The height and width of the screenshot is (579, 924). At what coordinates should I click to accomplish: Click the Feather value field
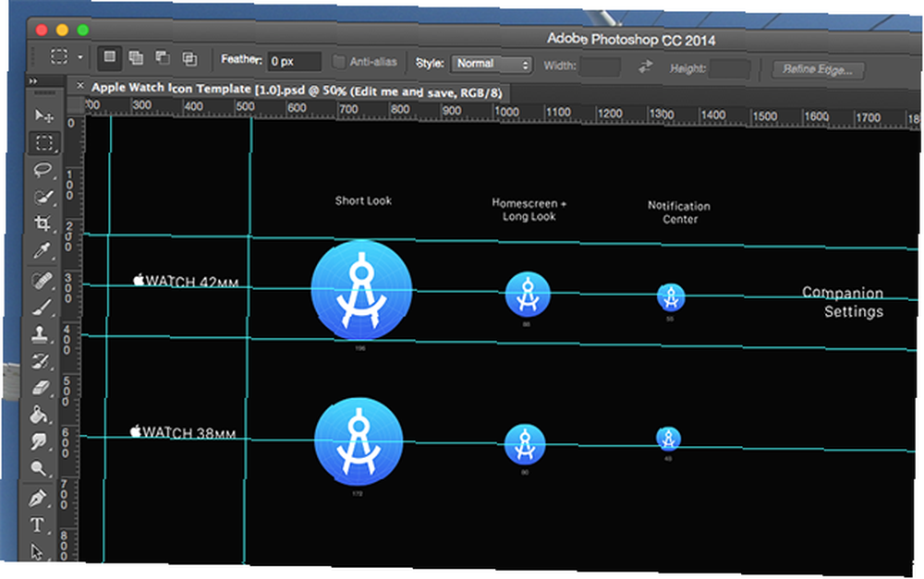pos(295,61)
